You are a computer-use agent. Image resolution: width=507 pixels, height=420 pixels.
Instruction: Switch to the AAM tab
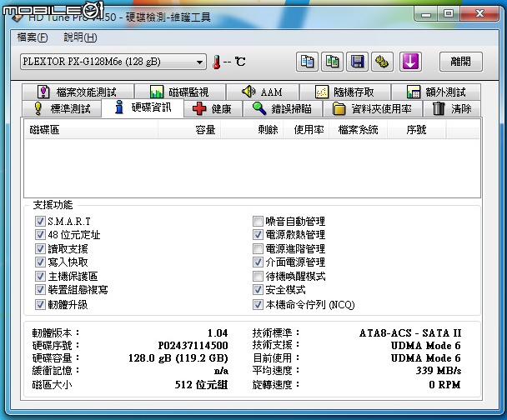tap(263, 92)
